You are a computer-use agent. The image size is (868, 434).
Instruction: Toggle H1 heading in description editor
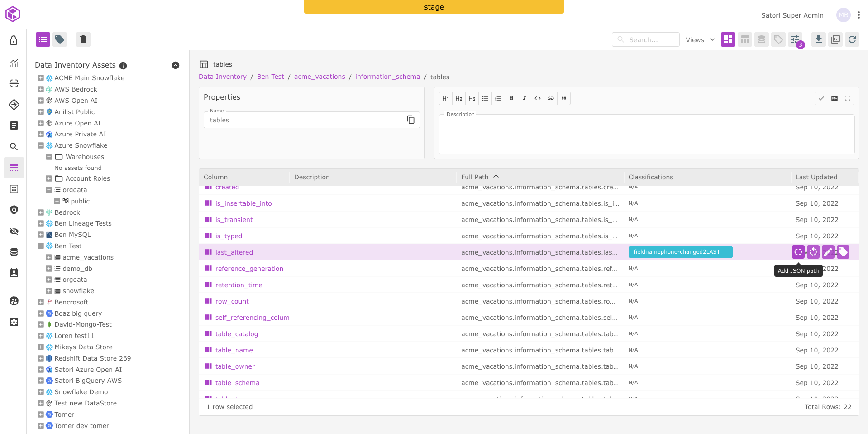click(x=446, y=98)
